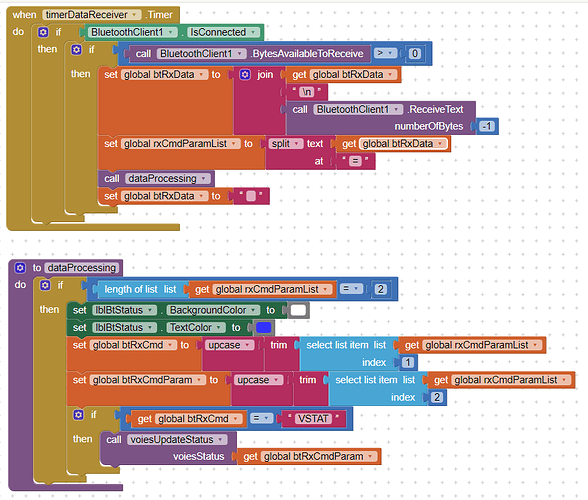Click the .ReceiveText method label
588x500 pixels.
tap(436, 110)
